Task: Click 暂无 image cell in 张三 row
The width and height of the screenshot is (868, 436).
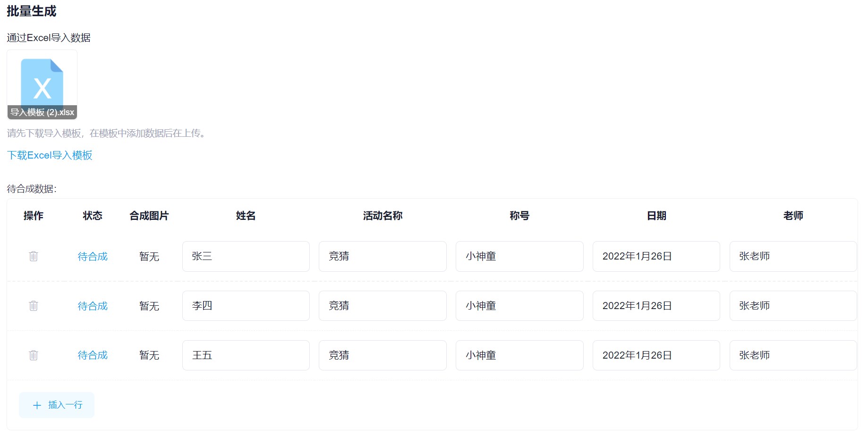Action: pyautogui.click(x=149, y=256)
